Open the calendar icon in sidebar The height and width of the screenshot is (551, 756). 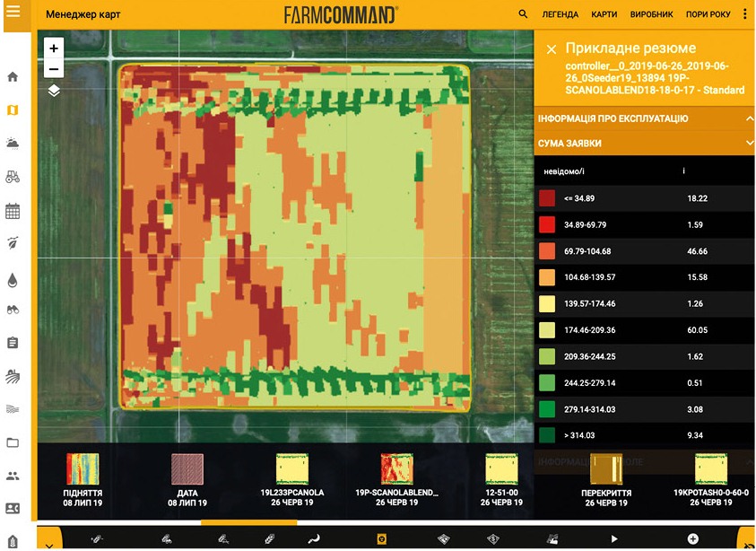point(13,212)
